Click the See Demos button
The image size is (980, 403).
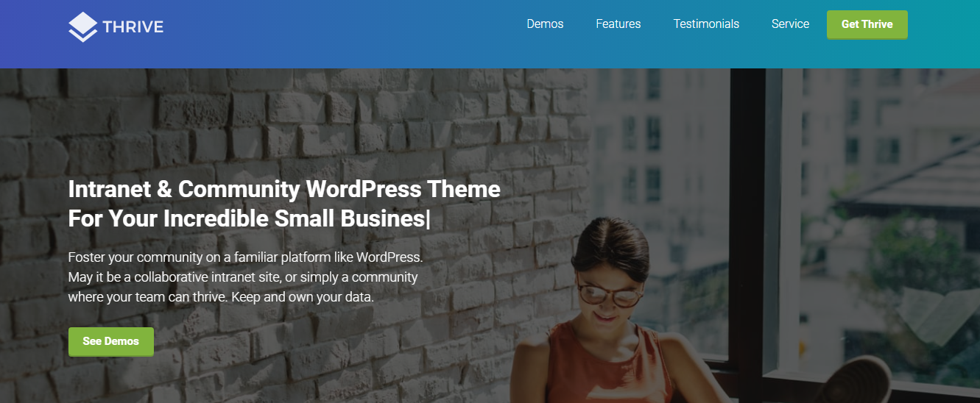point(111,341)
